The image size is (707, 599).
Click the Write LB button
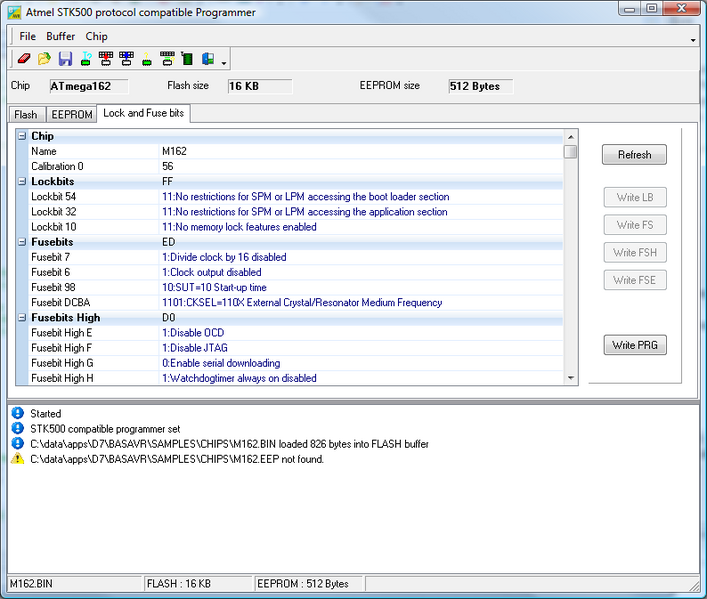[635, 197]
